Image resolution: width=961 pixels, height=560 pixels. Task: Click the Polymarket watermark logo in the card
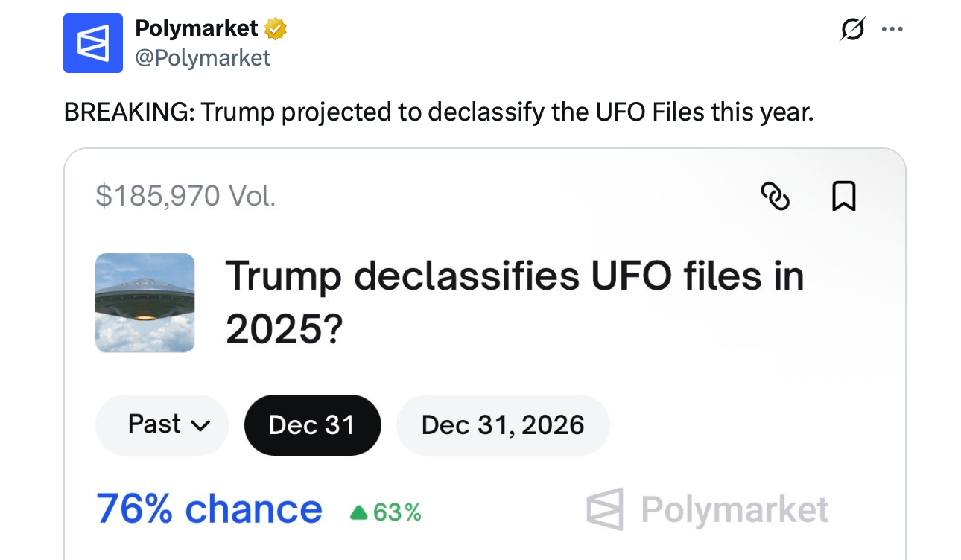pos(706,509)
